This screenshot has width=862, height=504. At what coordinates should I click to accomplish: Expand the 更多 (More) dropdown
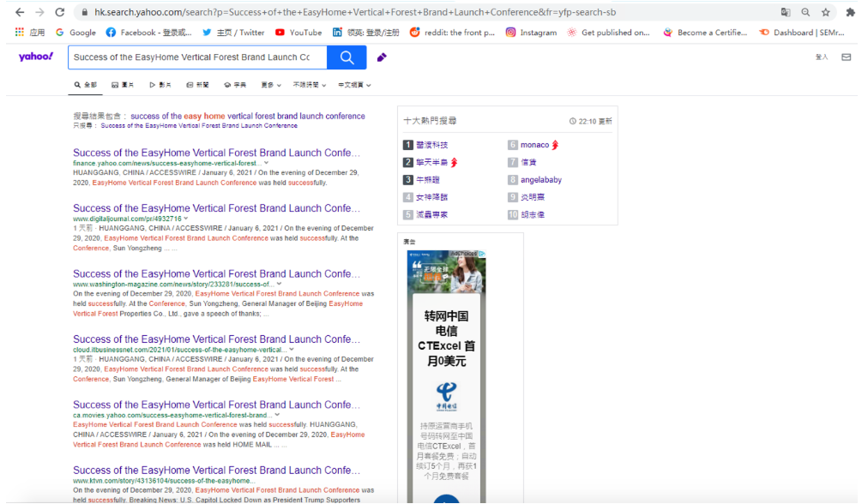[x=271, y=85]
